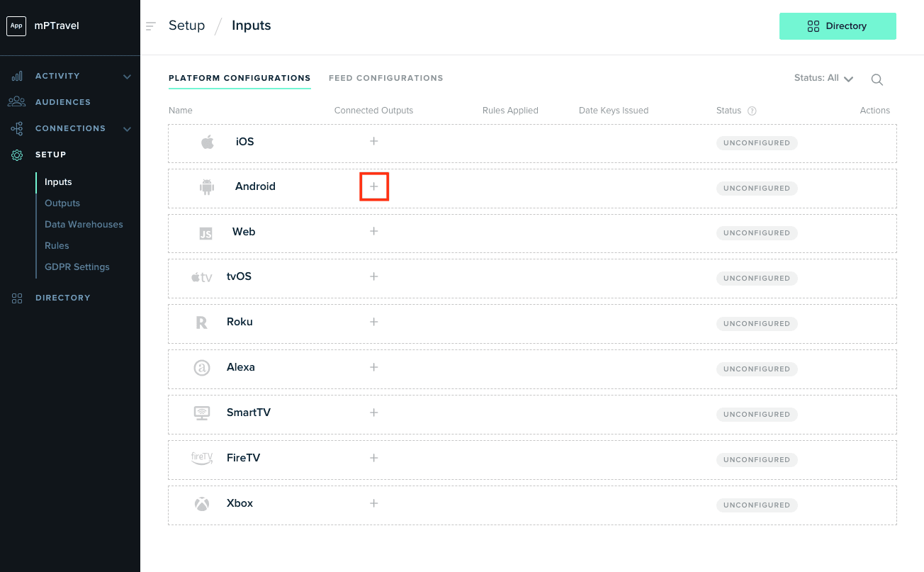Click the Xbox platform icon
924x572 pixels.
point(202,503)
